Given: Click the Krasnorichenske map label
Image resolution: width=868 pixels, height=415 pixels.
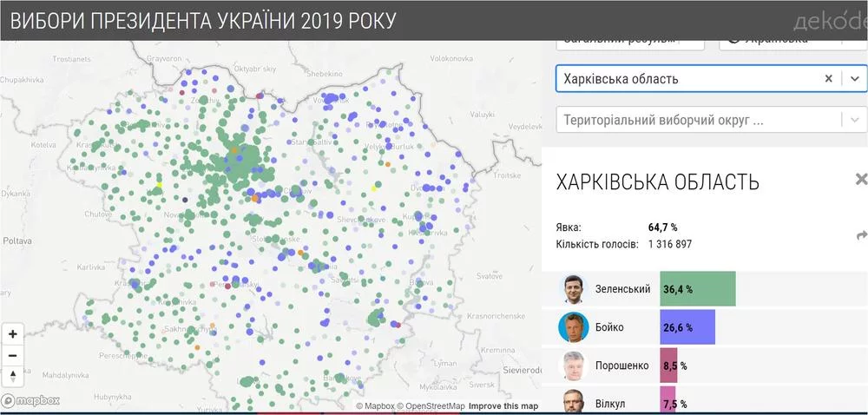Looking at the screenshot, I should coord(496,316).
